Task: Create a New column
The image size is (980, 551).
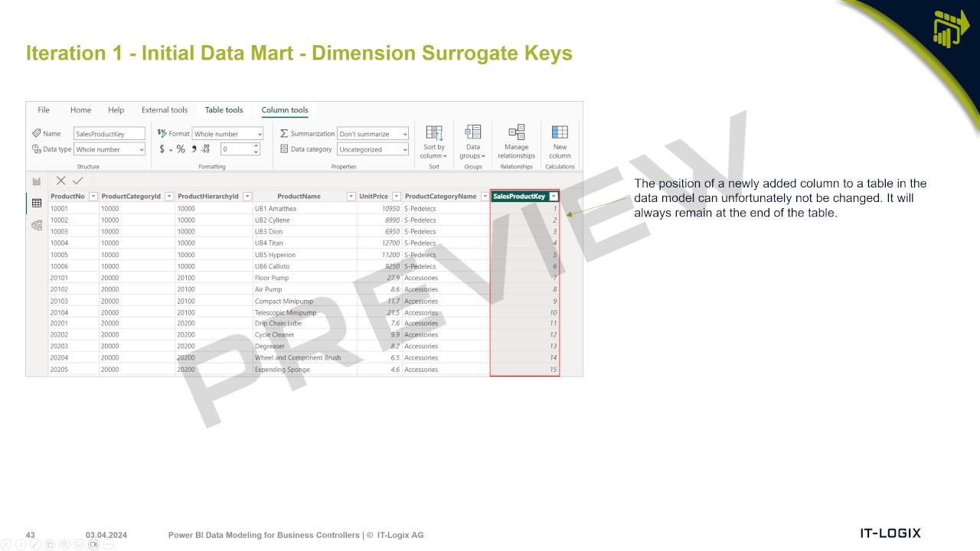Action: [x=560, y=142]
